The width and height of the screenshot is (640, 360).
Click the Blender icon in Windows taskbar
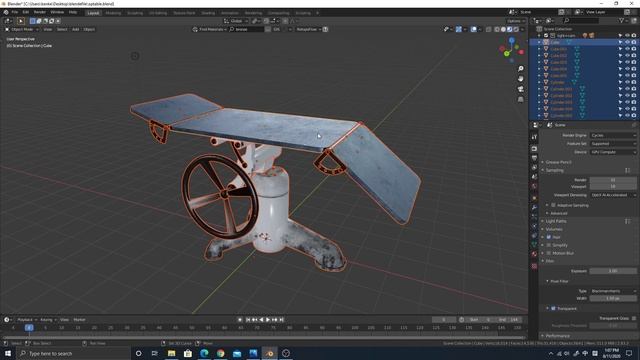coord(269,353)
